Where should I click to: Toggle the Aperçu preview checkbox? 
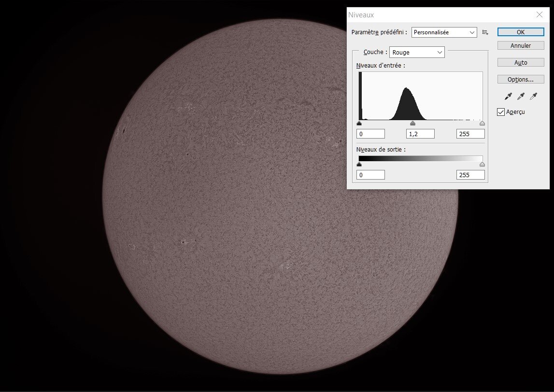[501, 112]
